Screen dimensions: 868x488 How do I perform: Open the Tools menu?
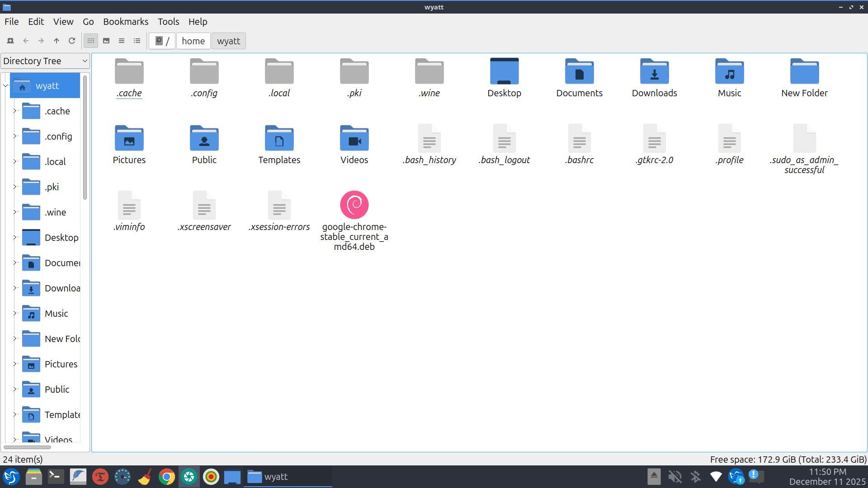168,22
